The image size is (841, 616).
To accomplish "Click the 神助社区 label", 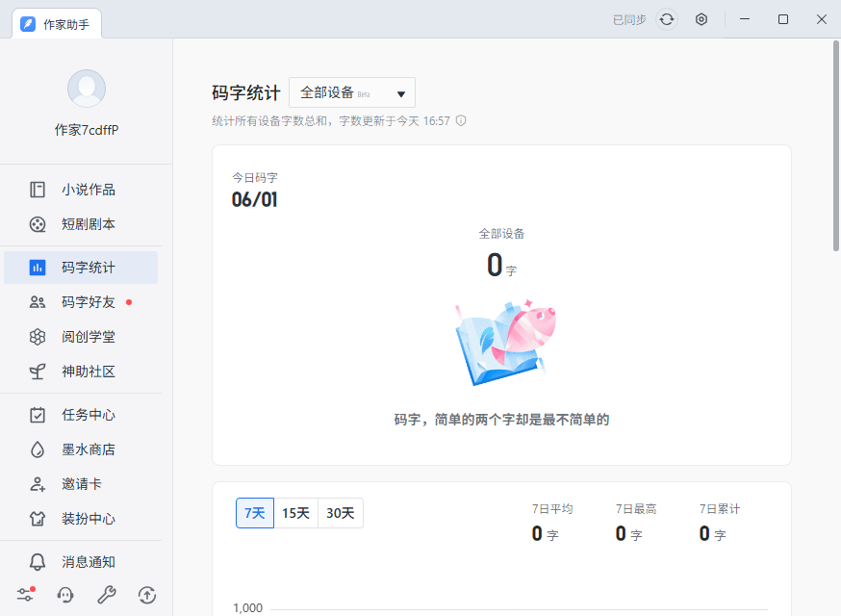I will [89, 372].
